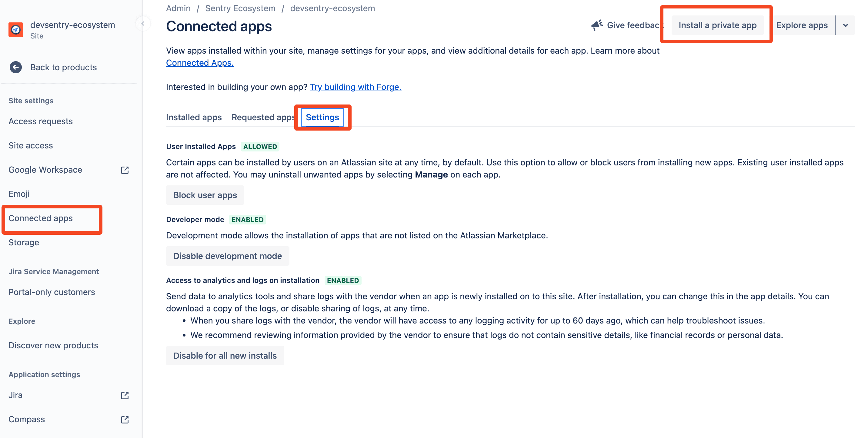
Task: Open Storage in the sidebar
Action: point(24,242)
